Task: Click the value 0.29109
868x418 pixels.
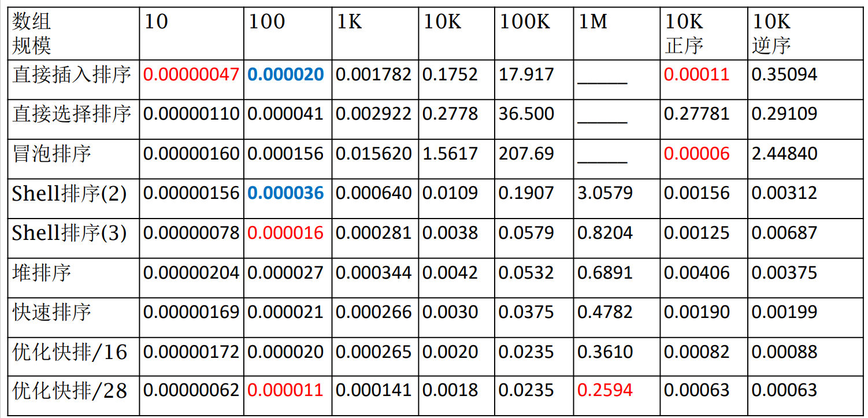Action: point(785,113)
